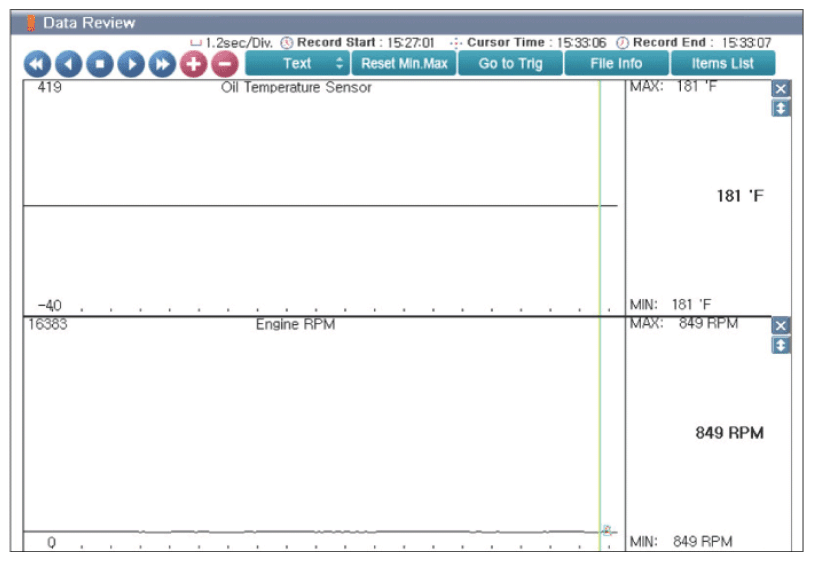This screenshot has height=561, width=813.
Task: Remove the Oil Temperature Sensor graph
Action: 781,89
